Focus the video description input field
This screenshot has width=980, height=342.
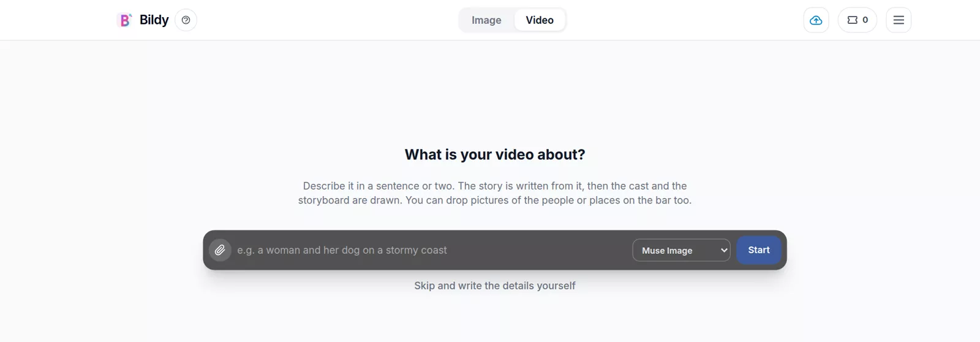coord(431,250)
